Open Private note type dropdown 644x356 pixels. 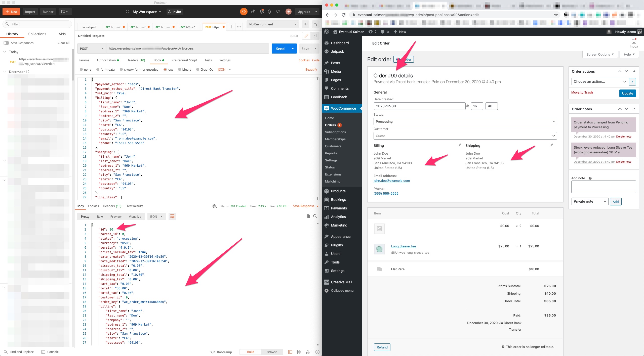click(x=590, y=201)
